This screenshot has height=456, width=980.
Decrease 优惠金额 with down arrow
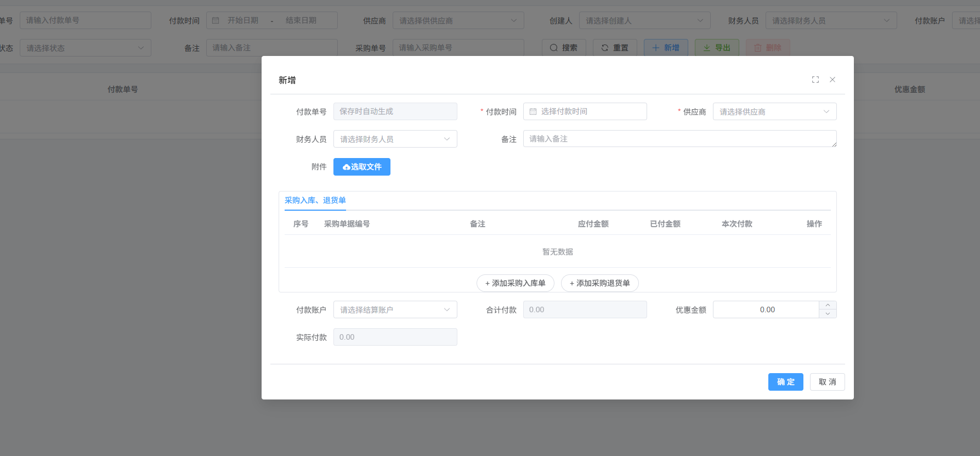(x=828, y=314)
